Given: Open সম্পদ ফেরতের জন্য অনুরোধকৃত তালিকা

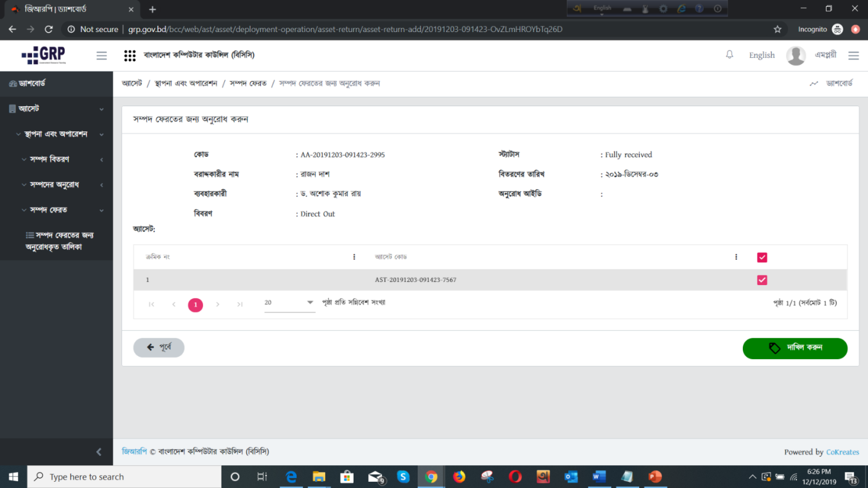Looking at the screenshot, I should (59, 241).
